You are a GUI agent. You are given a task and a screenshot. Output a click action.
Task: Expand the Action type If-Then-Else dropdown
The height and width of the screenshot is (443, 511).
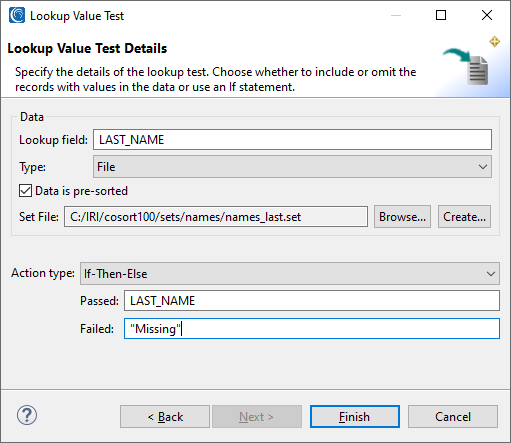coord(290,274)
